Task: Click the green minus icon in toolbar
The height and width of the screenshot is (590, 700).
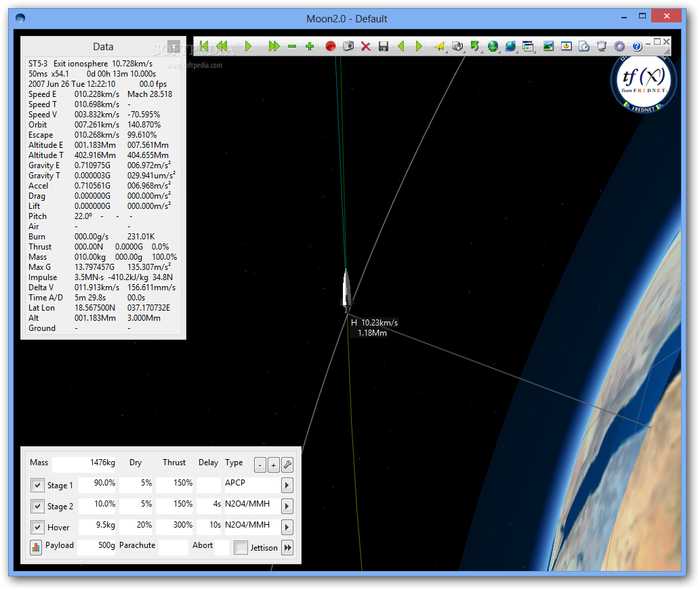Action: click(x=292, y=46)
